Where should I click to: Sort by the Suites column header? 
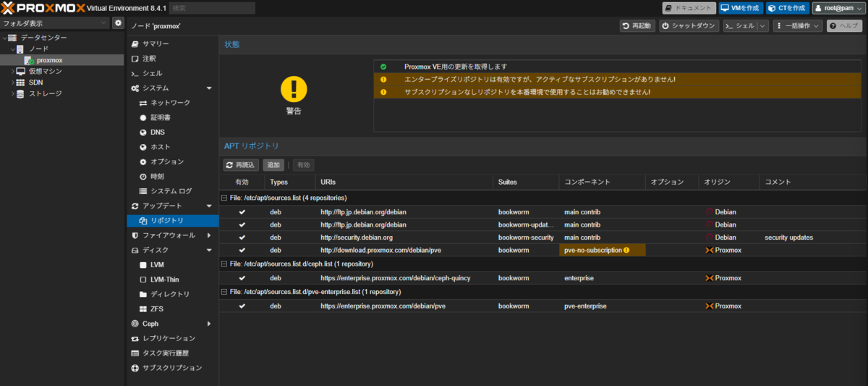pos(526,182)
